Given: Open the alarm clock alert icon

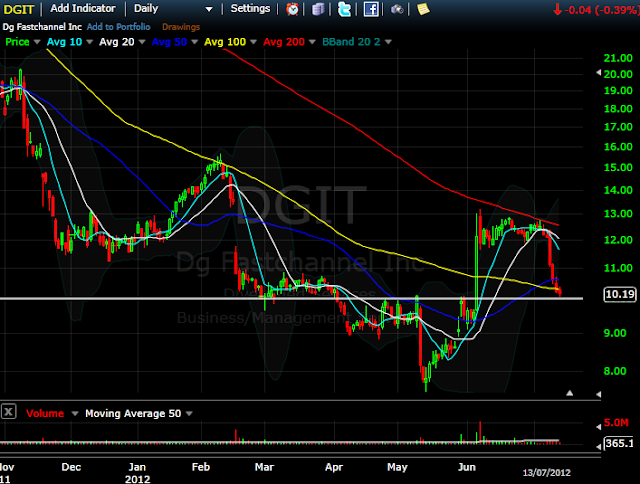Looking at the screenshot, I should tap(292, 9).
